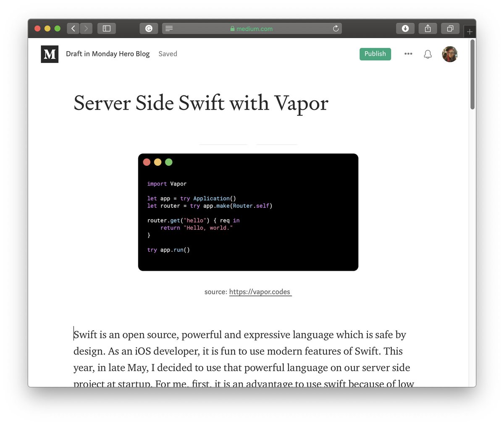This screenshot has width=504, height=424.
Task: Show downloads with the download icon
Action: tap(405, 29)
